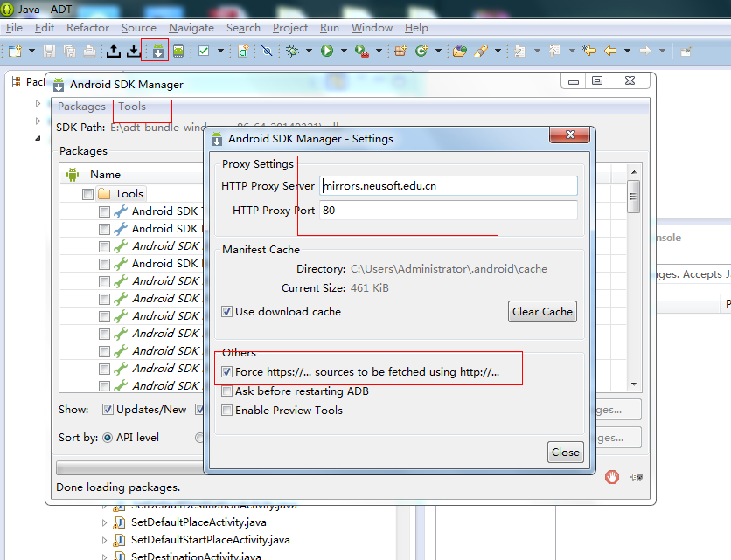Maximize the Android SDK Manager window
Screen dimensions: 731x560
click(x=597, y=80)
